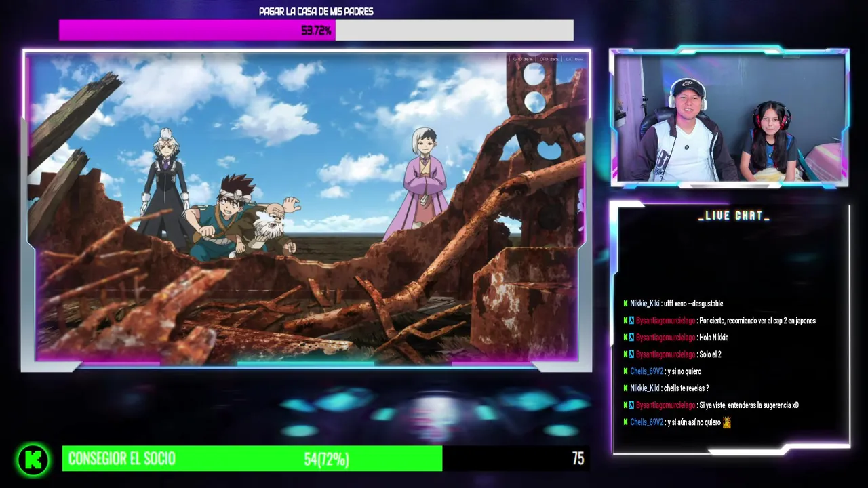The height and width of the screenshot is (488, 868).
Task: Click the '_LIVE CHAT_' header
Action: click(734, 216)
